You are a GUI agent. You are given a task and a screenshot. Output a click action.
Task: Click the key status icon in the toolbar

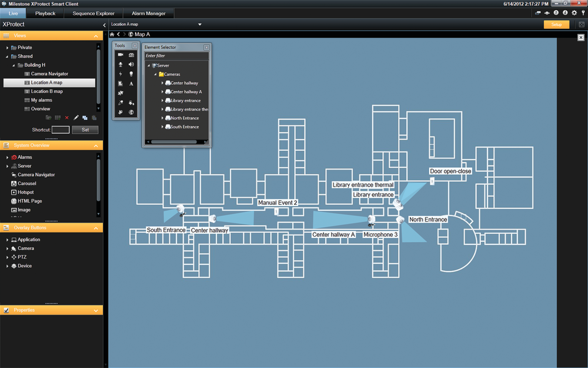(583, 12)
